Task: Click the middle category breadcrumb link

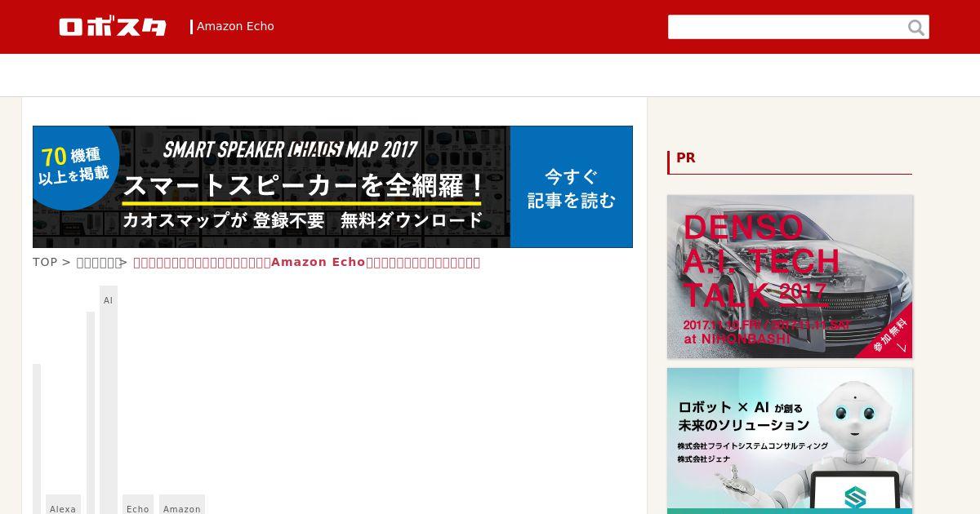Action: point(99,262)
